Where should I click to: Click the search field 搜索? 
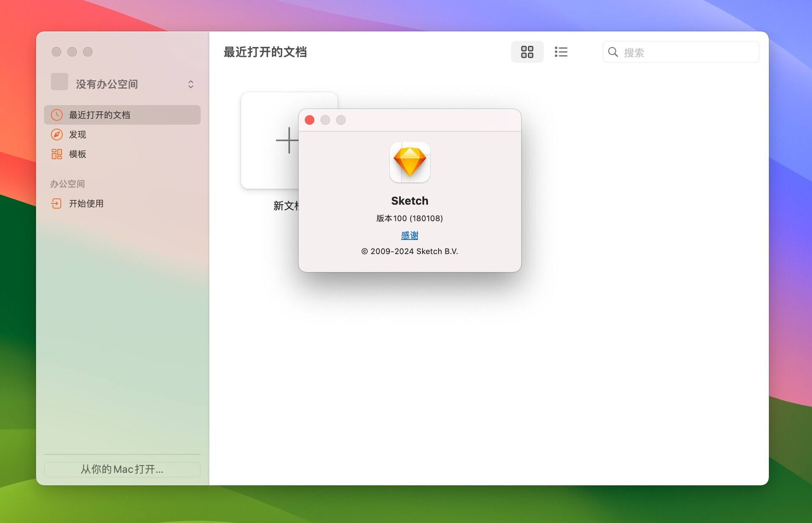[680, 52]
